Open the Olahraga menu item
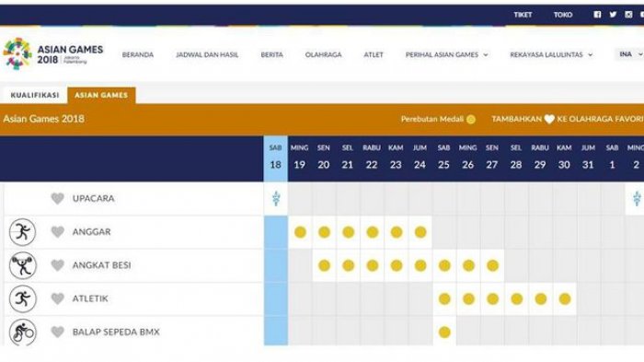Image resolution: width=644 pixels, height=362 pixels. [x=323, y=54]
